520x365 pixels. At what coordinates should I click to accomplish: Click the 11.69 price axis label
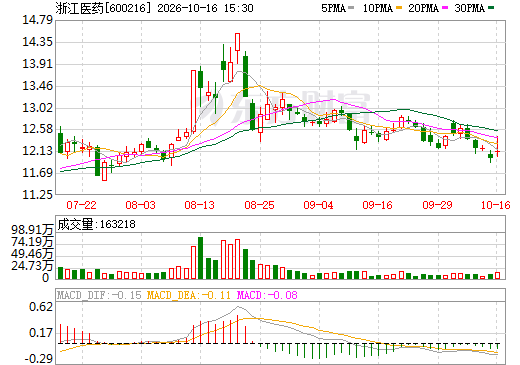[37, 173]
